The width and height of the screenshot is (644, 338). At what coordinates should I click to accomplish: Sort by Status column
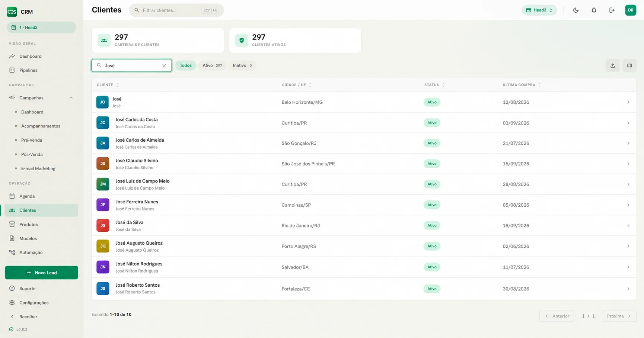coord(434,85)
